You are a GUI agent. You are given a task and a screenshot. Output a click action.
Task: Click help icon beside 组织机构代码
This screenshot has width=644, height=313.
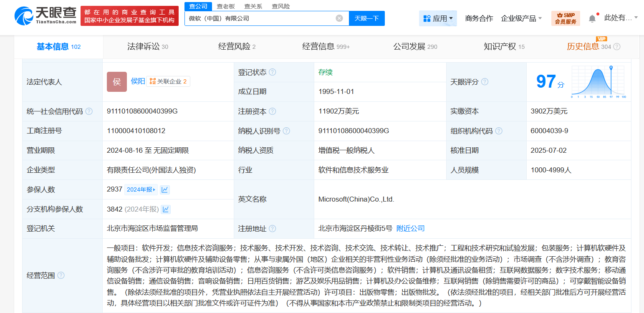(499, 131)
